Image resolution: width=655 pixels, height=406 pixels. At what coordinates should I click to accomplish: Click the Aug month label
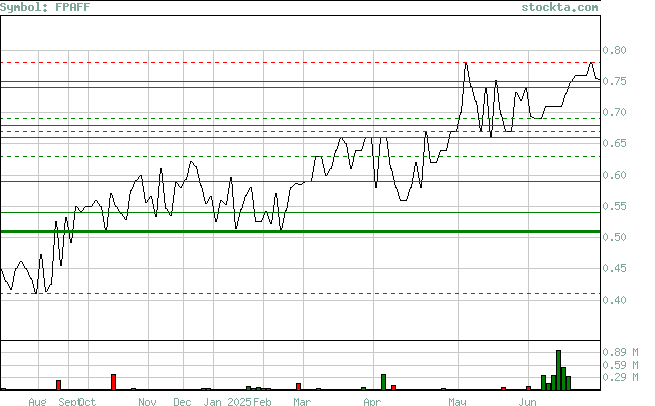point(37,401)
